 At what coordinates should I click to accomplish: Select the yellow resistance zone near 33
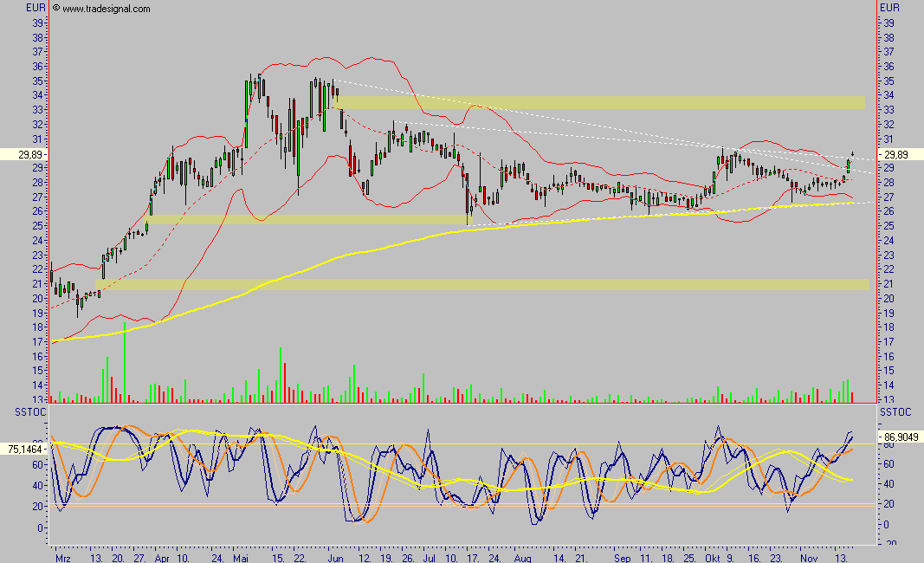tap(598, 103)
